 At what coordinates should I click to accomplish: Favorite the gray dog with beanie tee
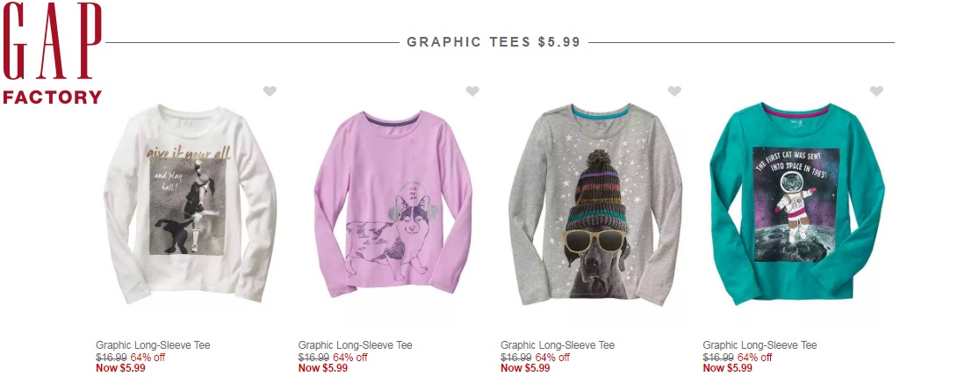[x=674, y=91]
